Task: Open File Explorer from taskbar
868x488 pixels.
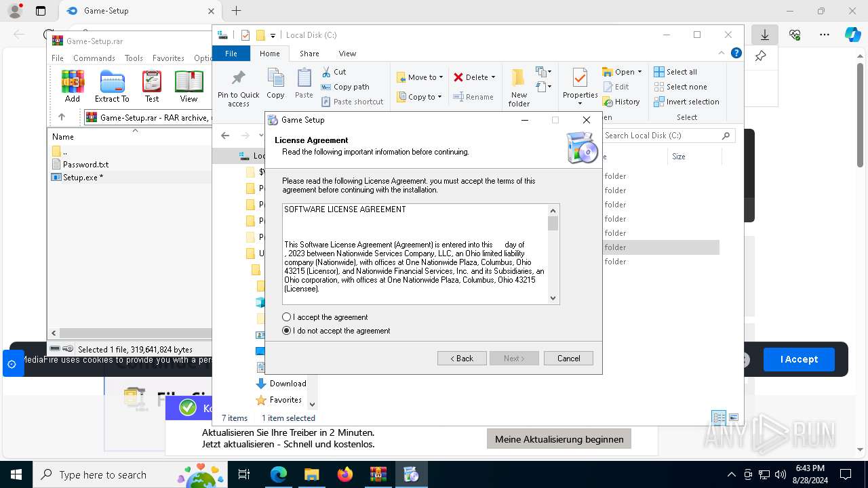Action: coord(311,474)
